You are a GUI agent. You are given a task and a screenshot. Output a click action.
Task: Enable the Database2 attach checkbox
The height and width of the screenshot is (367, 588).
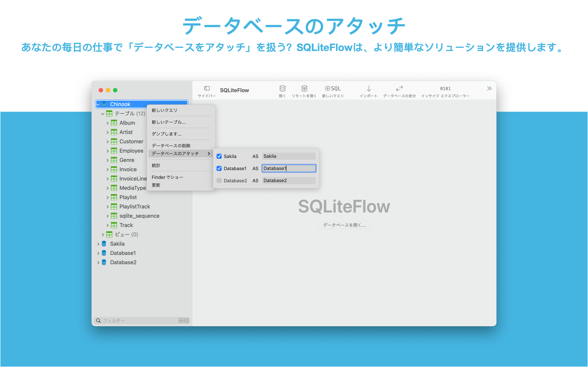219,181
